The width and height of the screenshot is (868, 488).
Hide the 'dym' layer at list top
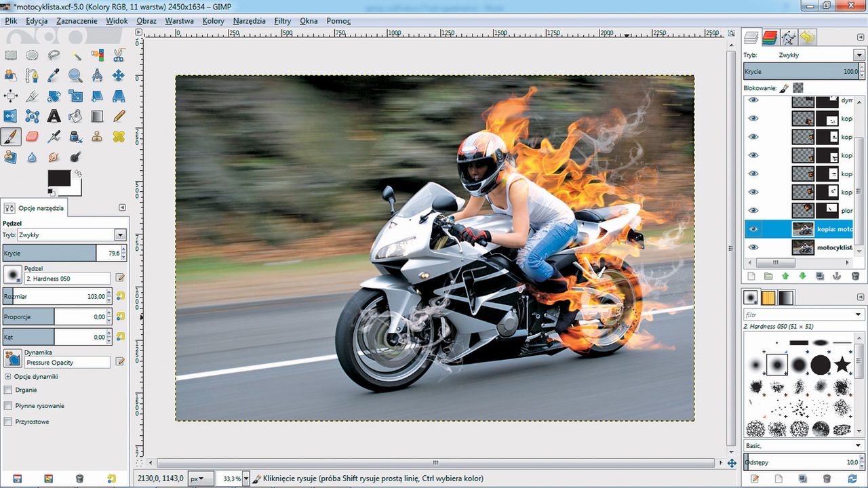(753, 100)
